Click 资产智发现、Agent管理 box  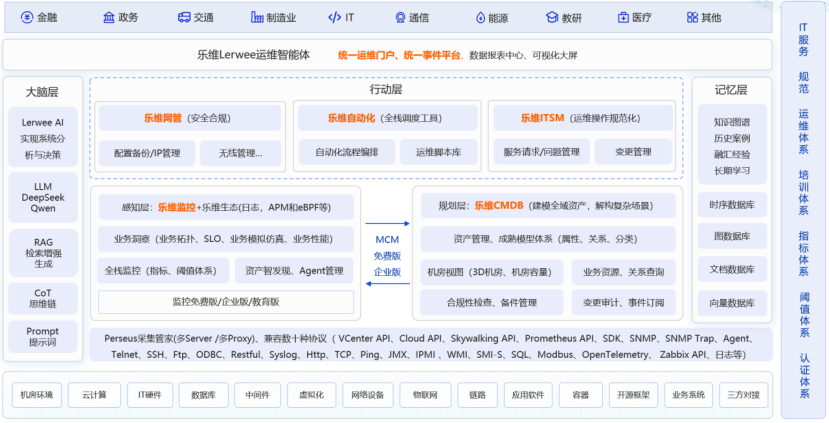[294, 271]
